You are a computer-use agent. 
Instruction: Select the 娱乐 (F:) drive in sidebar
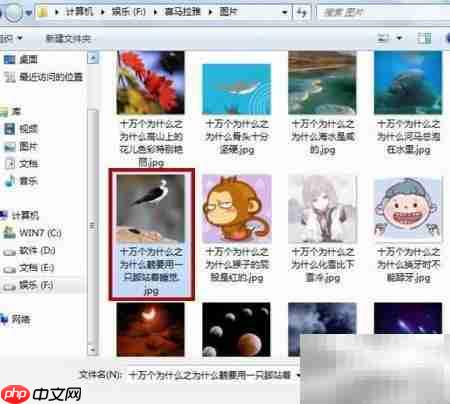tap(29, 285)
